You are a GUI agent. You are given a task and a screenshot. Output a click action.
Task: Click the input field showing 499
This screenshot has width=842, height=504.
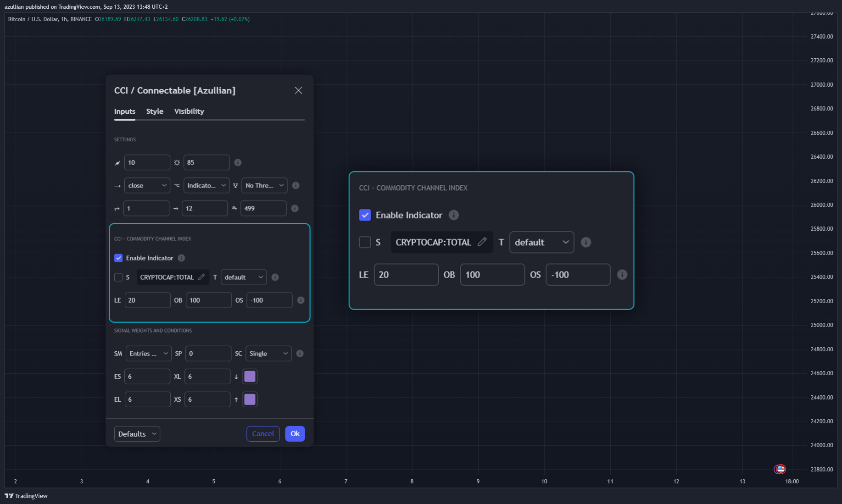pyautogui.click(x=263, y=208)
